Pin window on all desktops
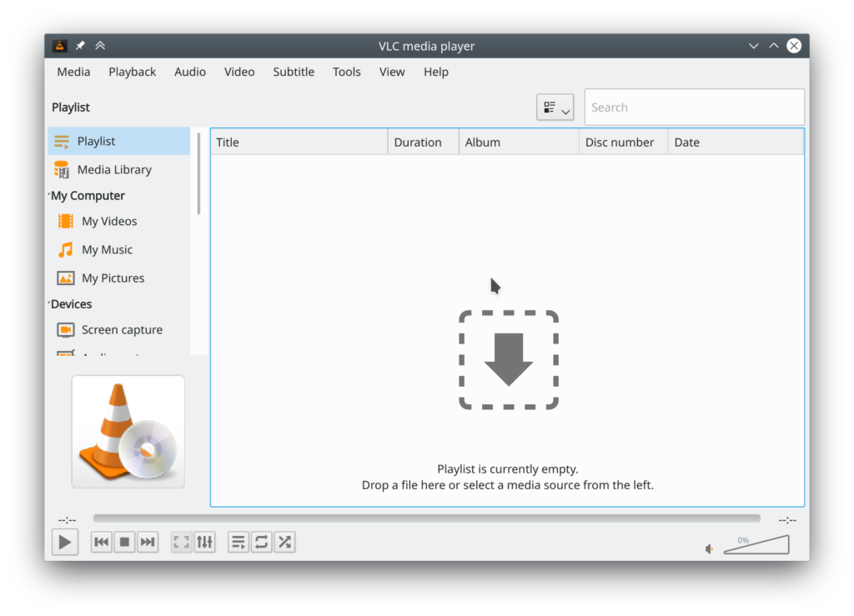This screenshot has height=616, width=854. (80, 46)
